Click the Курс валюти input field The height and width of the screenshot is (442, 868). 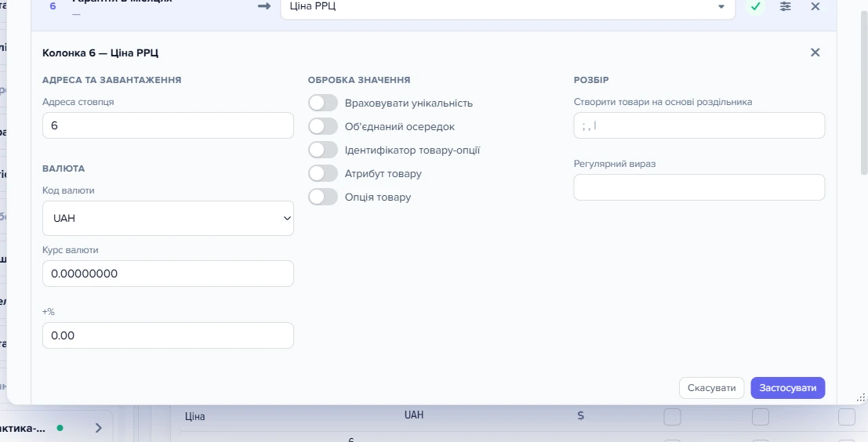(x=168, y=274)
